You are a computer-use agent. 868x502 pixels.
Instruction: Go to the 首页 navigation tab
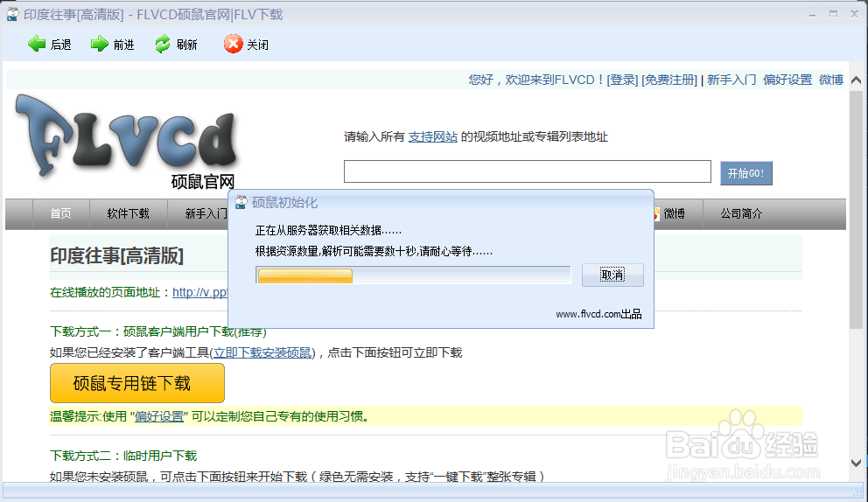[x=60, y=213]
